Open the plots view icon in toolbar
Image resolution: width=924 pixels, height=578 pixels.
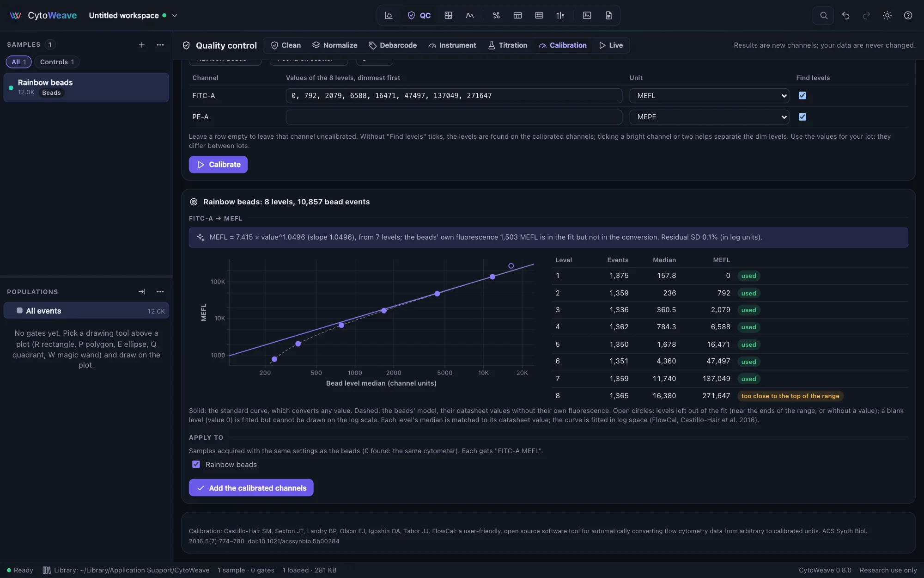pyautogui.click(x=389, y=15)
